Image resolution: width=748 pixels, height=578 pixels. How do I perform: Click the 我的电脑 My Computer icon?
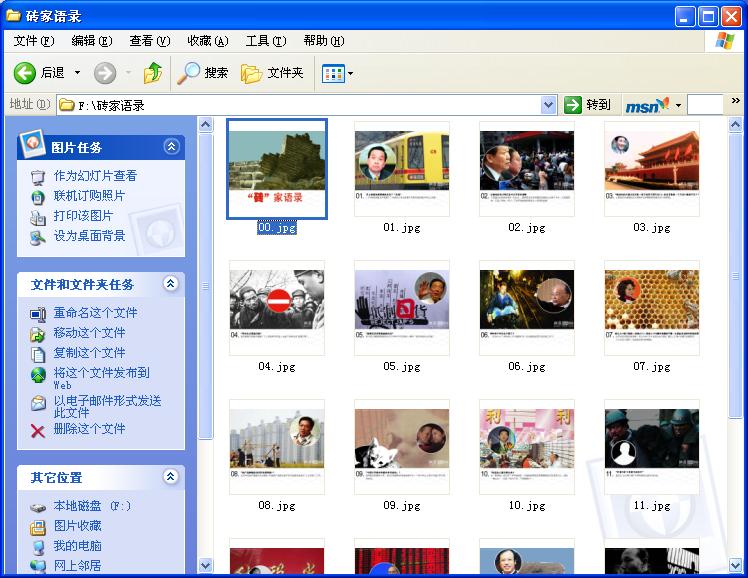tap(38, 547)
